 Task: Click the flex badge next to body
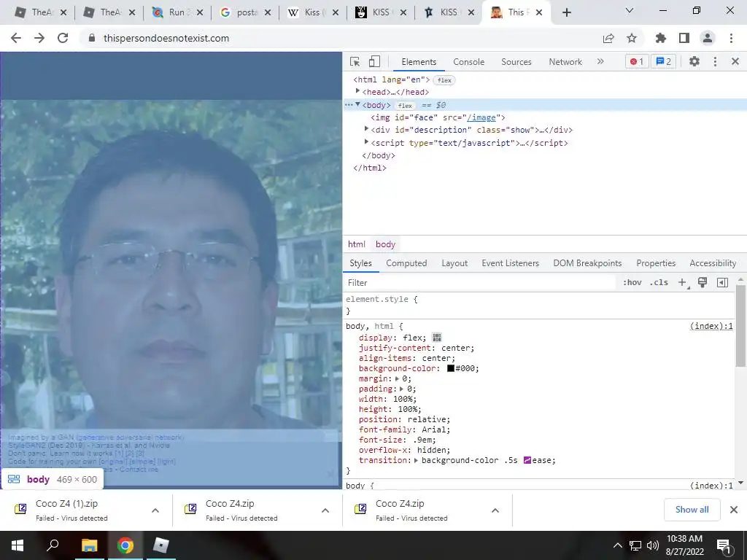405,105
